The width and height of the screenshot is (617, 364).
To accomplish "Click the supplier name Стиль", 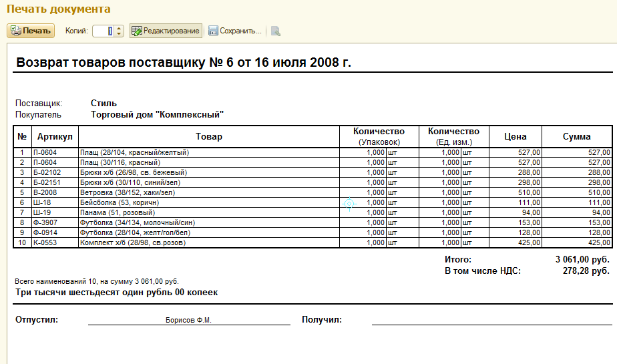I will tap(104, 103).
